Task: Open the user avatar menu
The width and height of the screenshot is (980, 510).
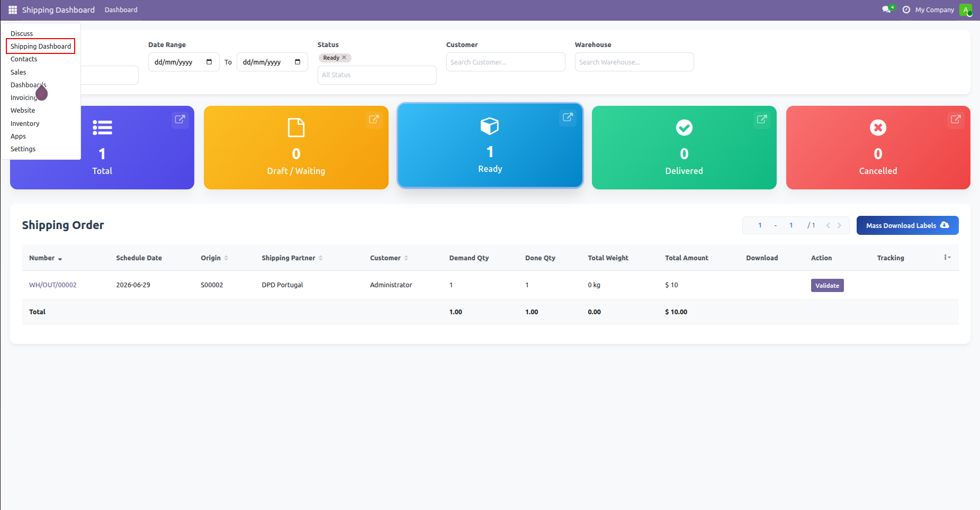Action: point(966,10)
